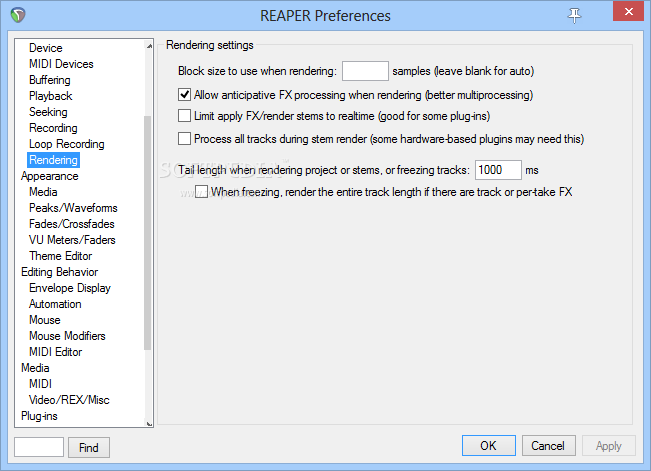651x471 pixels.
Task: Check render entire track length when freezing
Action: coord(201,191)
